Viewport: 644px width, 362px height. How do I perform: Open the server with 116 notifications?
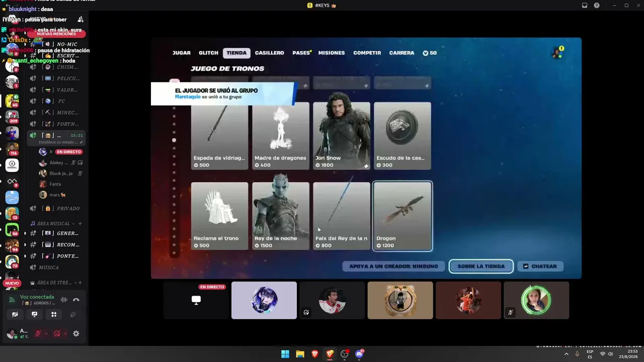[x=12, y=149]
